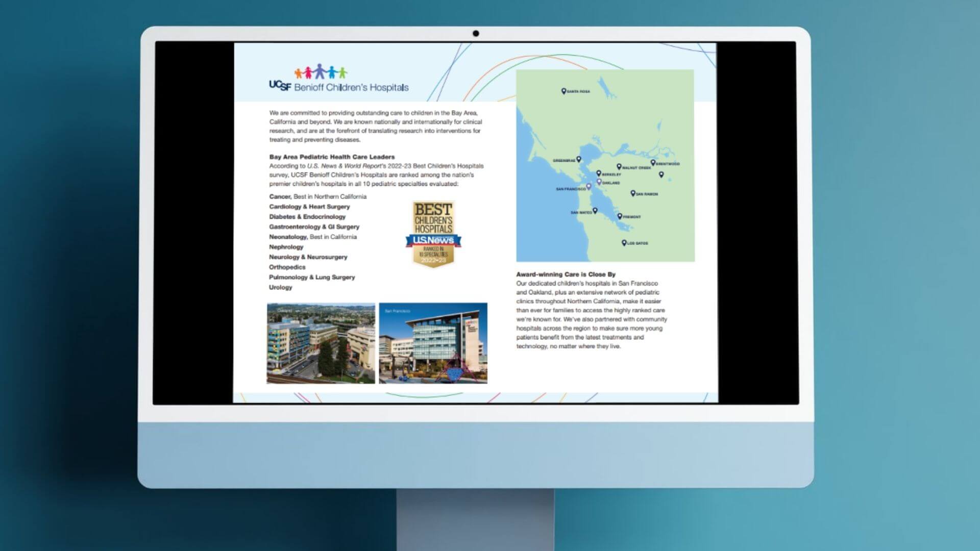Click the Santa Rosa map pin
The height and width of the screenshot is (551, 980).
(x=563, y=91)
